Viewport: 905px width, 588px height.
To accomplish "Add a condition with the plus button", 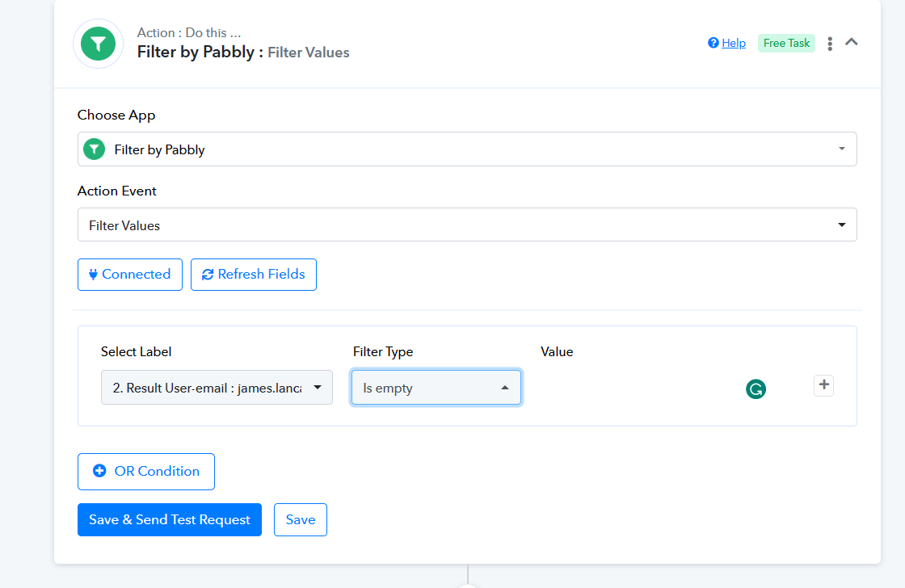I will pos(823,385).
